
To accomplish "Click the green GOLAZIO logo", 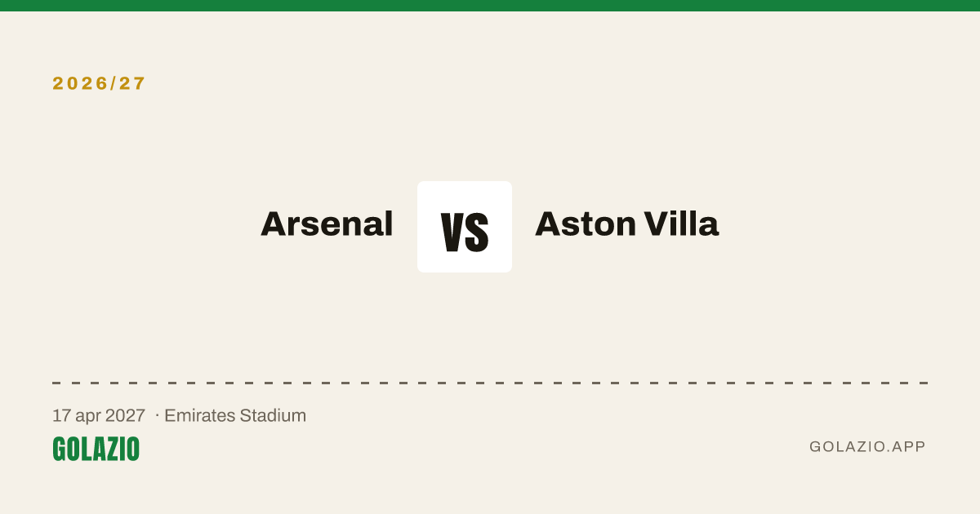I will (96, 449).
